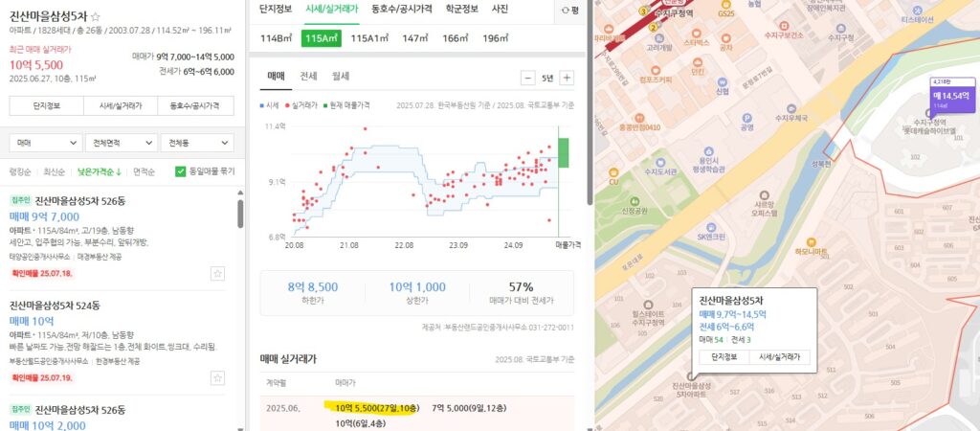The width and height of the screenshot is (980, 431).
Task: Select the 용인시 평생학습관 icon
Action: pyautogui.click(x=708, y=151)
